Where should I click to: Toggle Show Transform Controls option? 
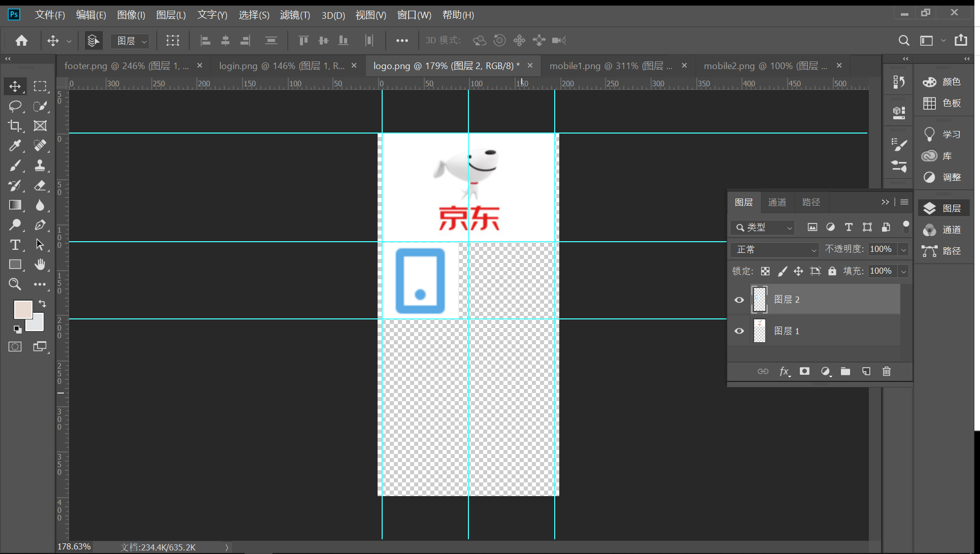pyautogui.click(x=173, y=41)
